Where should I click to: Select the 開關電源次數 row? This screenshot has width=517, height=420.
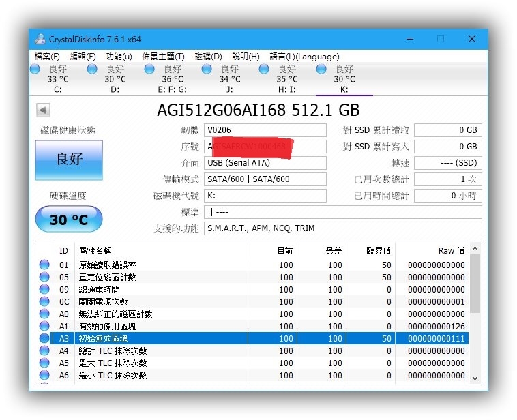pyautogui.click(x=252, y=301)
